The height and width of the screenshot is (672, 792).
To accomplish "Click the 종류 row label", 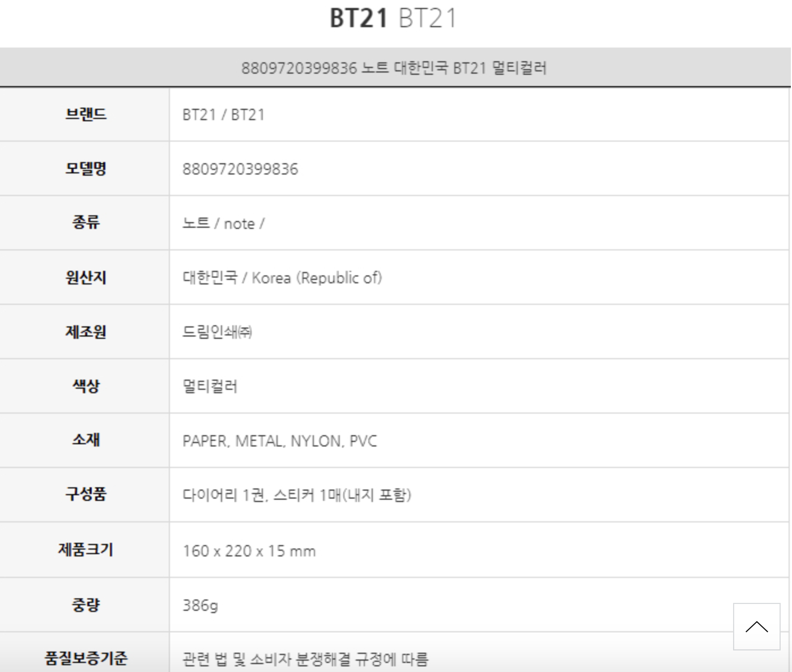I will tap(86, 222).
